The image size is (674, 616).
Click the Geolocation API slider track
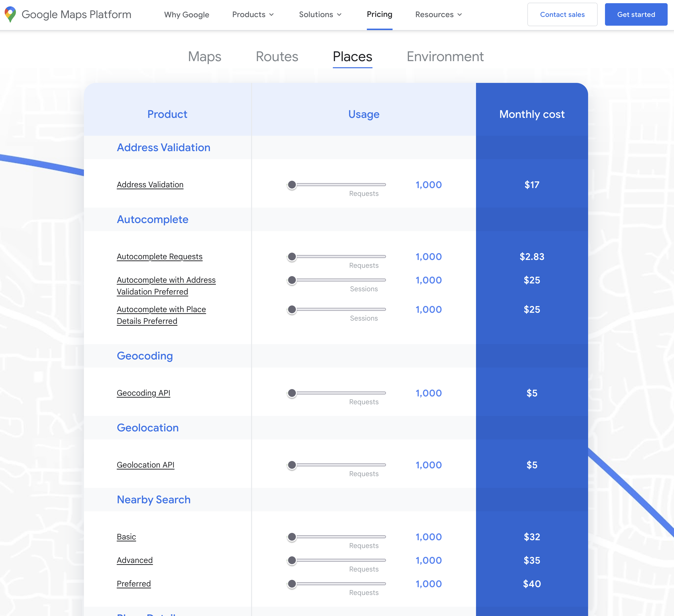pos(341,465)
